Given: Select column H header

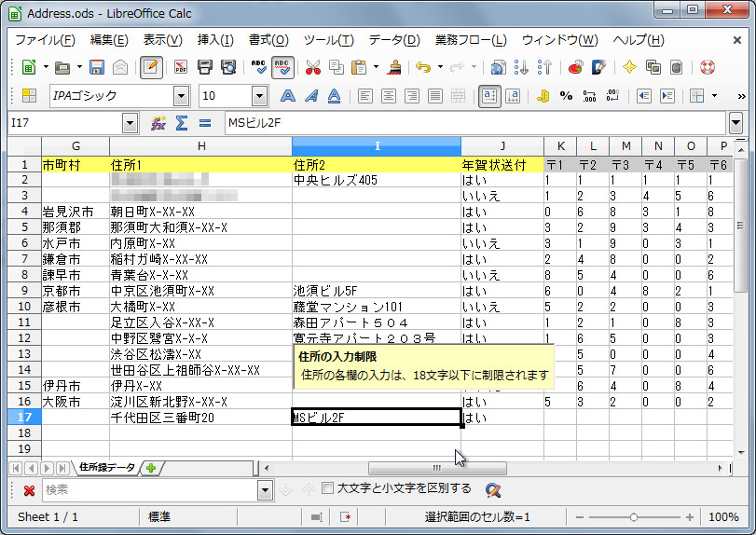Looking at the screenshot, I should click(201, 146).
